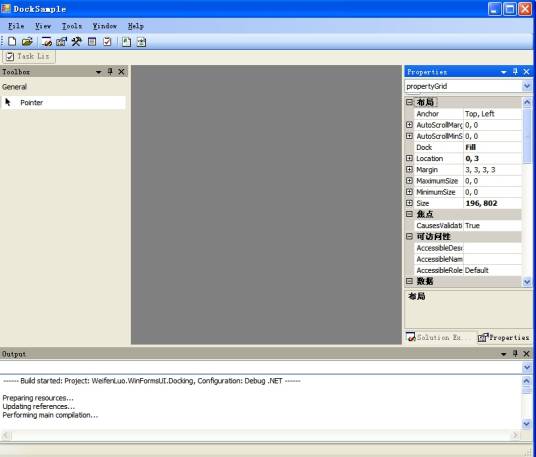This screenshot has width=536, height=457.
Task: Open the propertyGrid object combo box
Action: tap(468, 86)
